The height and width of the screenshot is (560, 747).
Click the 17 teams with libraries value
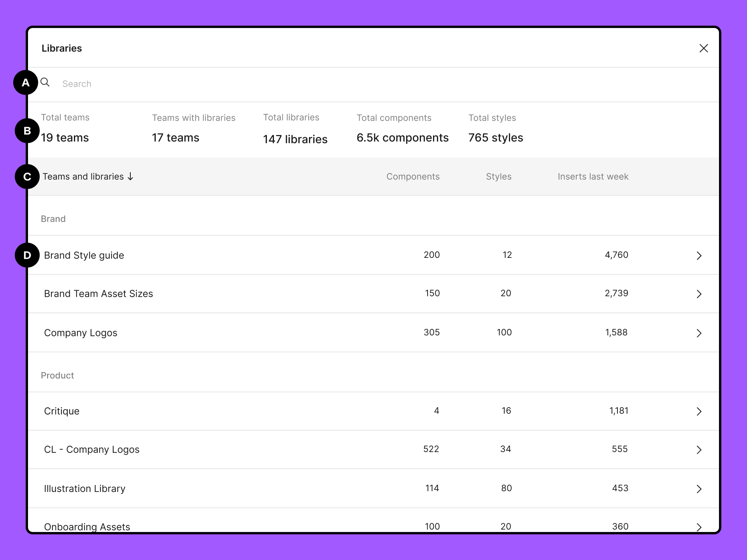175,138
